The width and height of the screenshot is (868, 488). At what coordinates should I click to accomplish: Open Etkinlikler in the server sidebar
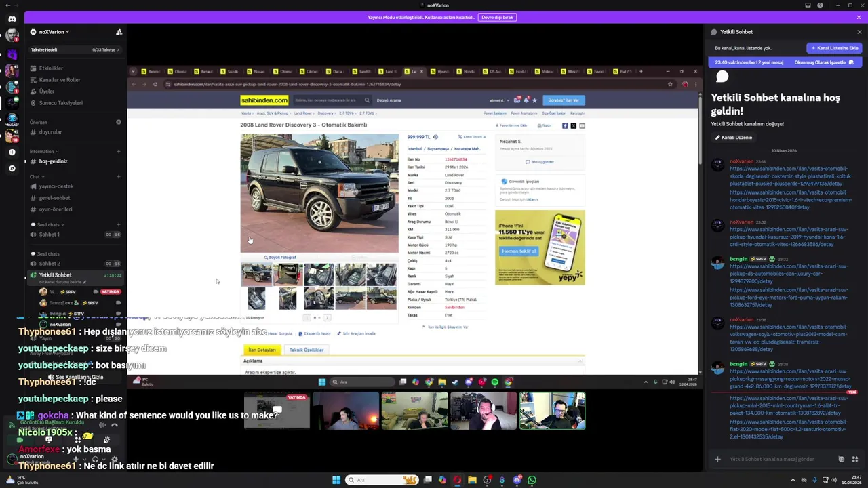pos(75,68)
